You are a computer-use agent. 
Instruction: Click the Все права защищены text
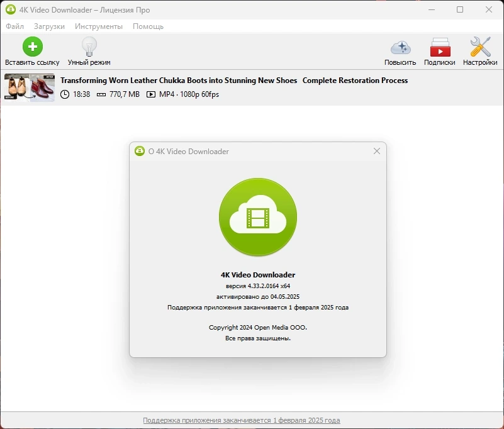pos(258,338)
